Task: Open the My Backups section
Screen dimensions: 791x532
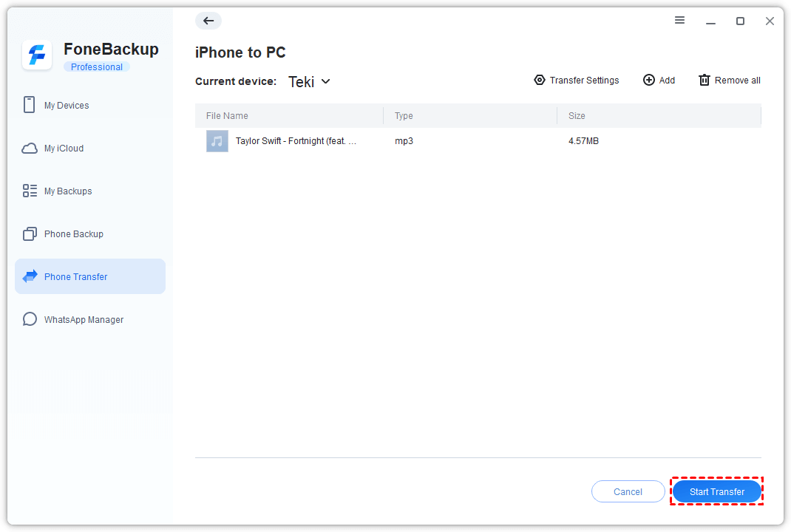Action: [x=68, y=191]
